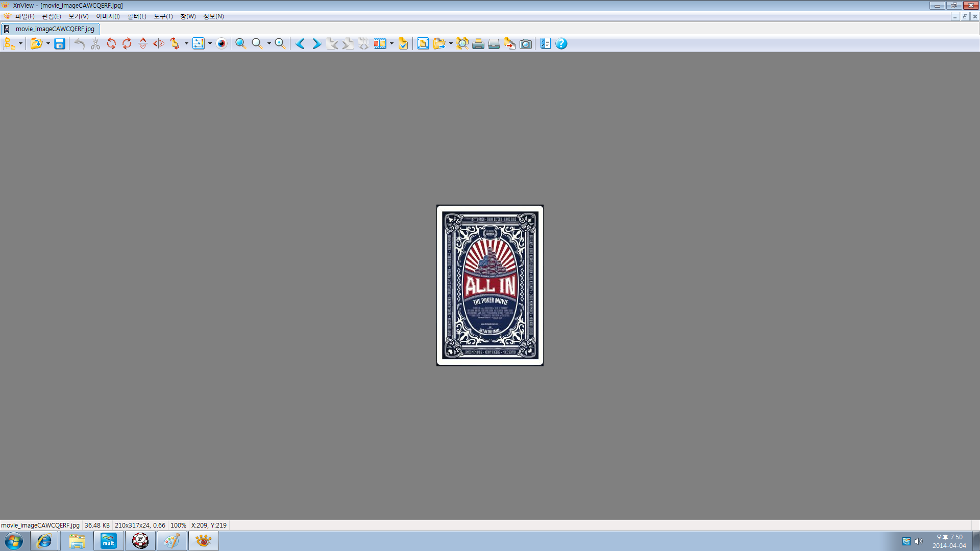Open the 정보(N) menu
The width and height of the screenshot is (980, 551).
pos(213,16)
